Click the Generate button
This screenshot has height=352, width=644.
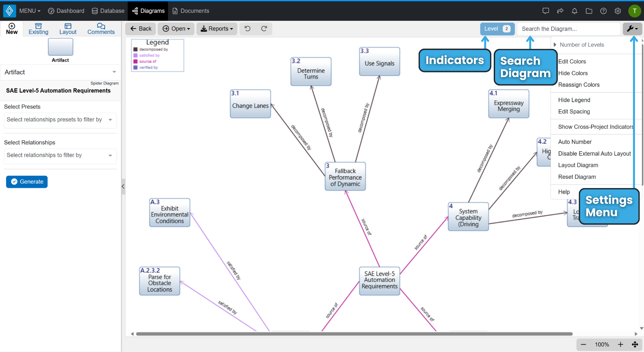click(x=27, y=182)
